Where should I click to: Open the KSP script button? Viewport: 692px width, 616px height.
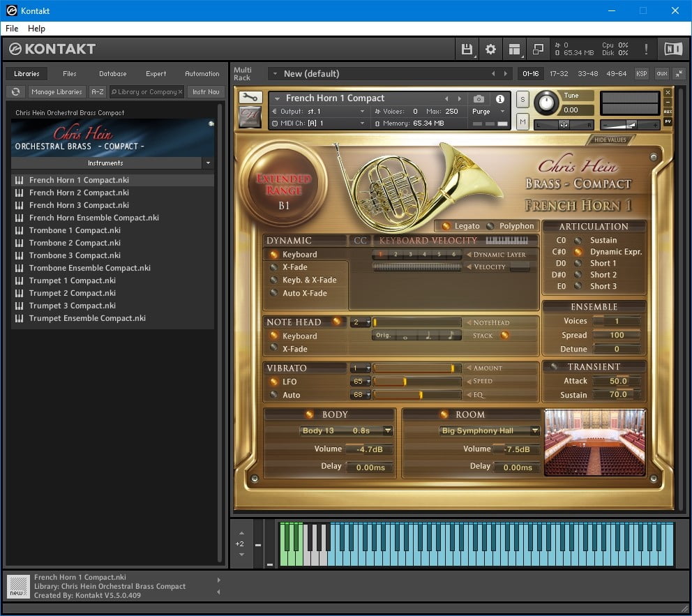641,74
